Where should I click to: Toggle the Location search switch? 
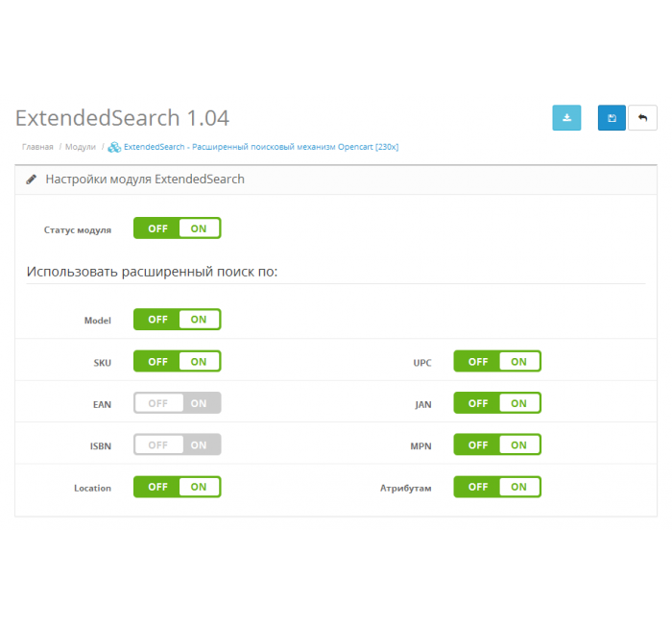(177, 487)
